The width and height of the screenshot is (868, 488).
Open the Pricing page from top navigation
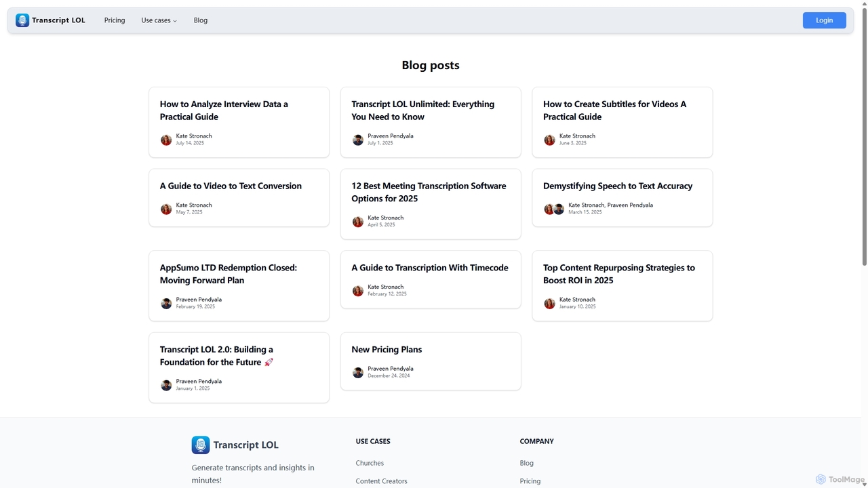(115, 20)
